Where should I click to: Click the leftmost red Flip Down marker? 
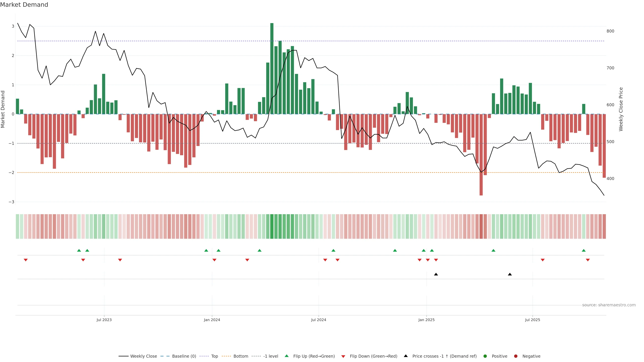coord(25,260)
